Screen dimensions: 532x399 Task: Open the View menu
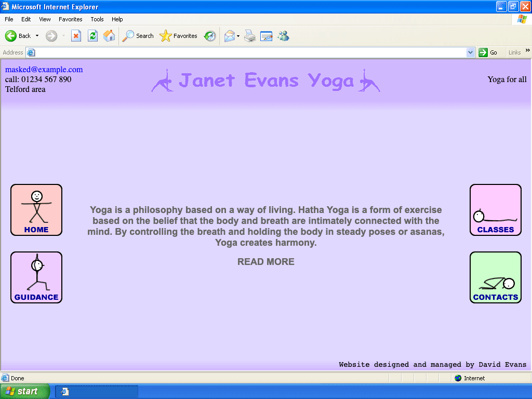(x=45, y=19)
